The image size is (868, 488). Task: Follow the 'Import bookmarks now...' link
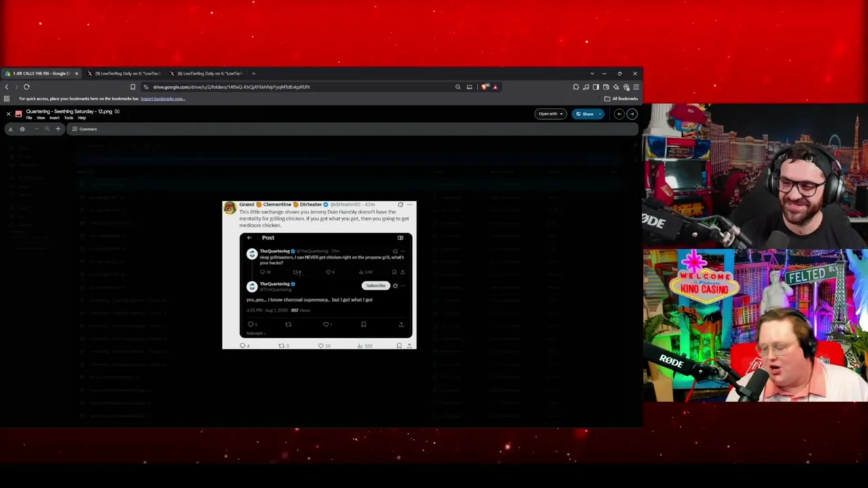(x=163, y=99)
